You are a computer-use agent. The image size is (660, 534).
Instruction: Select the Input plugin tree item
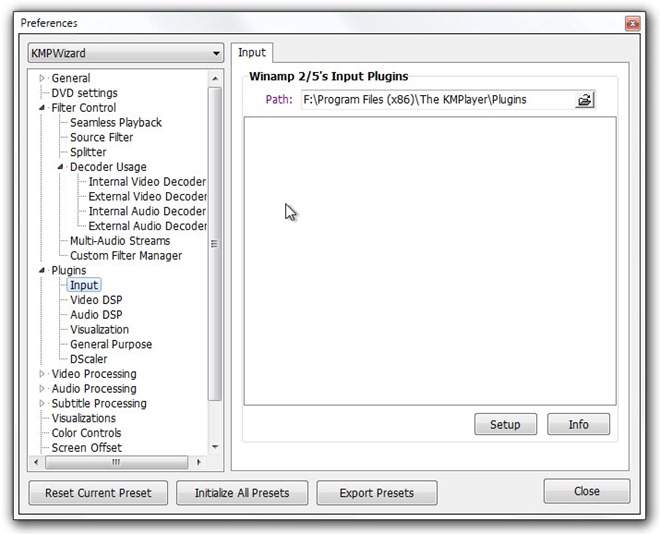[84, 285]
